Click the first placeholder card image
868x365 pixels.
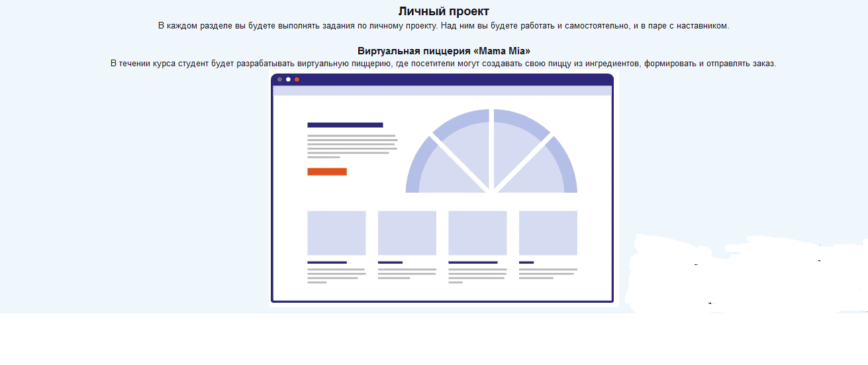(336, 233)
